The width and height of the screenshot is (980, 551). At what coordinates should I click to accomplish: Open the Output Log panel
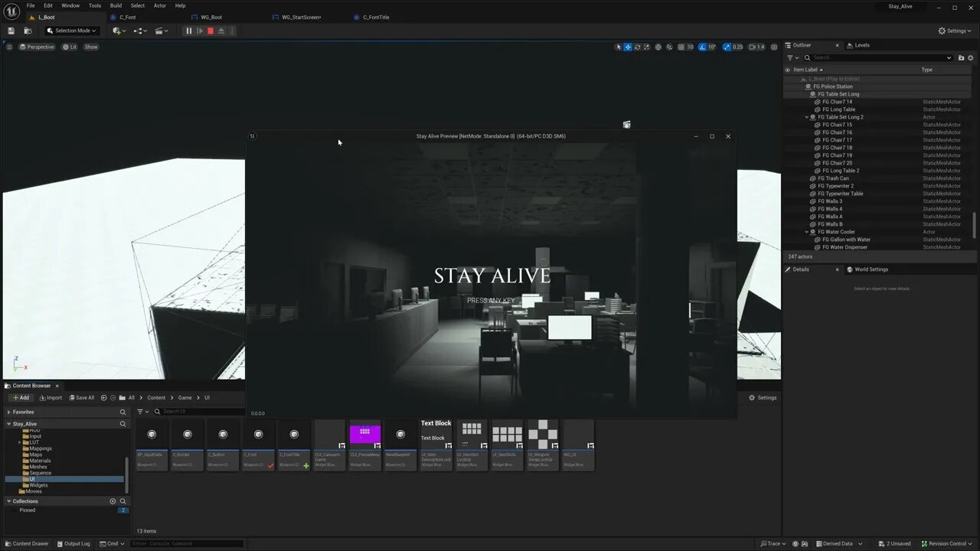tap(72, 543)
